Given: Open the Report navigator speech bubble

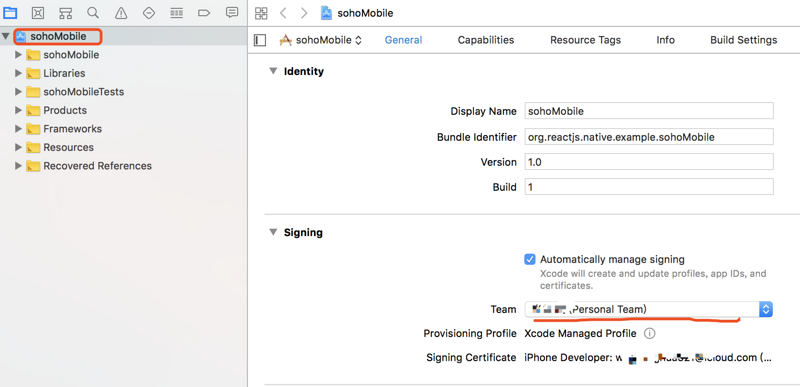Looking at the screenshot, I should pyautogui.click(x=232, y=12).
